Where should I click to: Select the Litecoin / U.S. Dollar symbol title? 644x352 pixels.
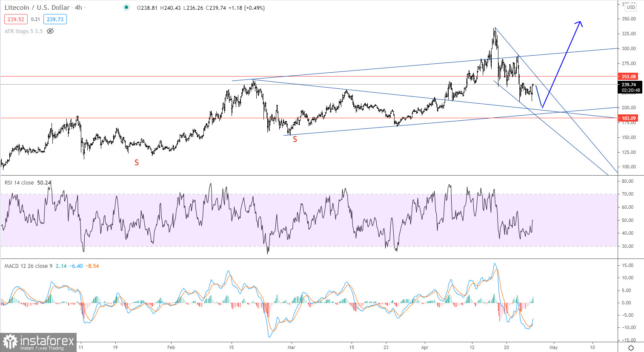pyautogui.click(x=37, y=8)
